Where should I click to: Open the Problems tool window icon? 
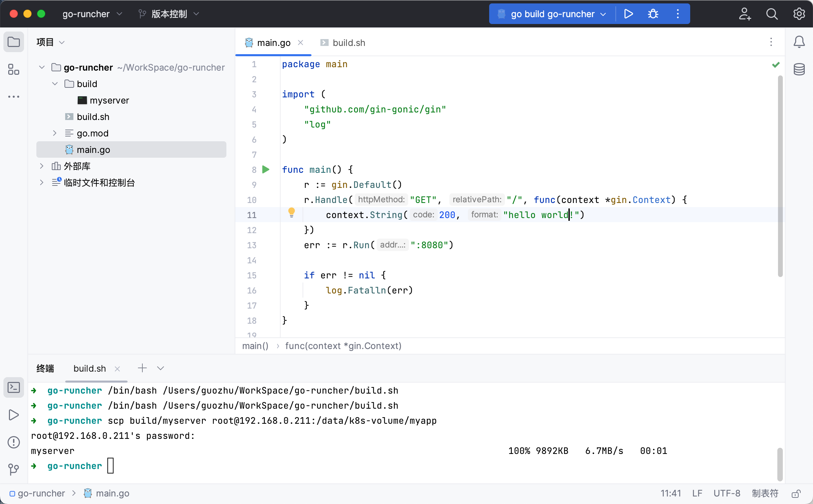pos(14,442)
